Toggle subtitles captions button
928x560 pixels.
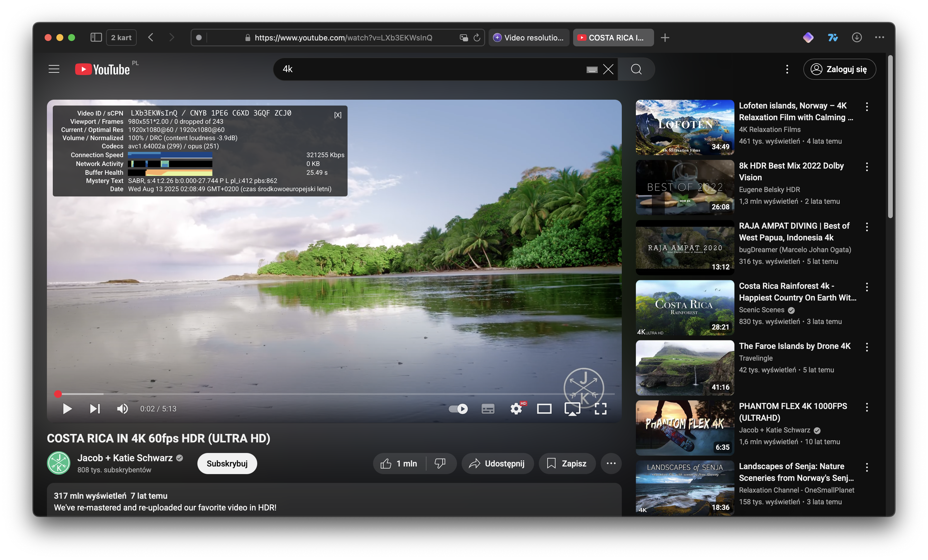(488, 409)
